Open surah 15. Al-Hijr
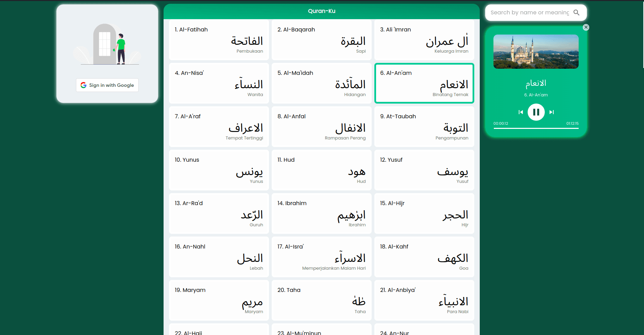This screenshot has width=644, height=335. (424, 214)
